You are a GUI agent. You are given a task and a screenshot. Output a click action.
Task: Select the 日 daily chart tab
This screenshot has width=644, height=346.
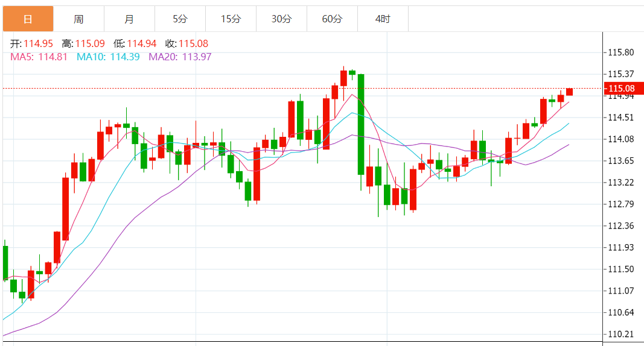point(28,19)
